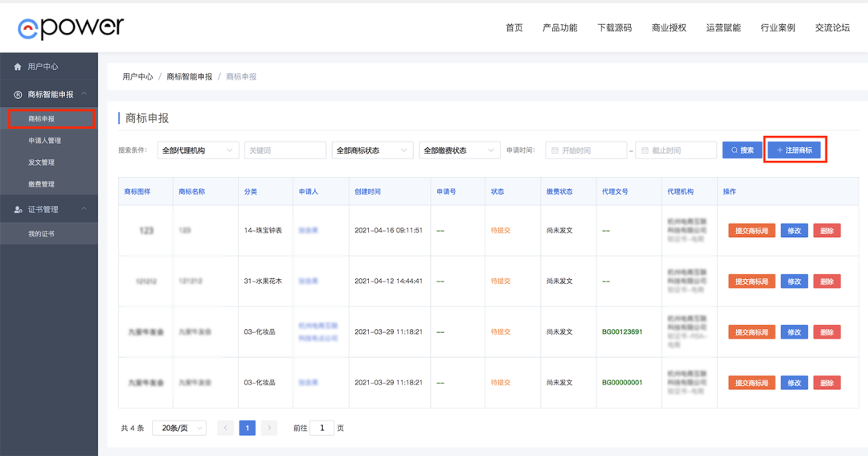The width and height of the screenshot is (868, 456).
Task: Click agent file number BG00123691
Action: pos(622,332)
